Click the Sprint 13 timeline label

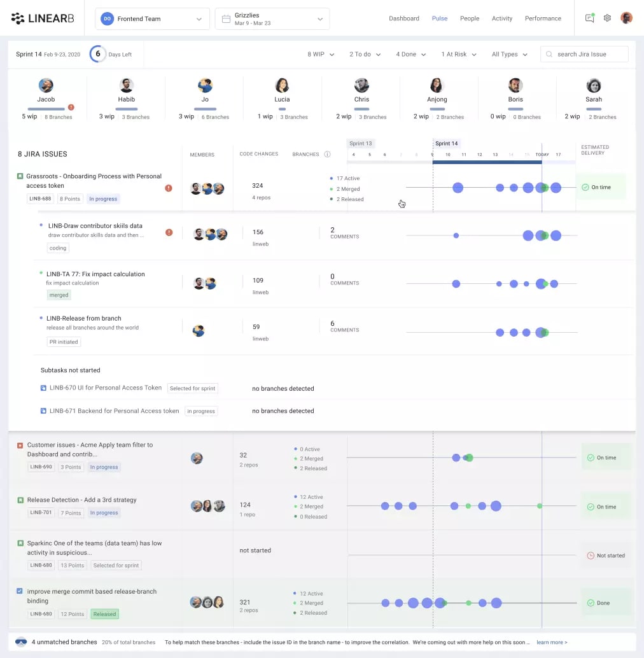coord(361,144)
